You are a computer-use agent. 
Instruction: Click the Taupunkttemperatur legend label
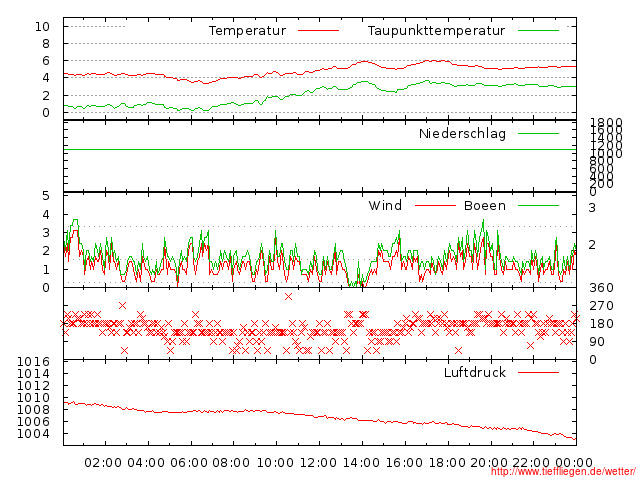pos(436,31)
